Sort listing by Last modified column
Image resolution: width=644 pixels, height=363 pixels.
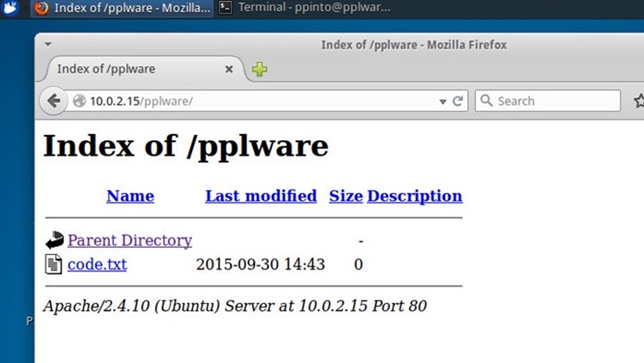coord(261,196)
